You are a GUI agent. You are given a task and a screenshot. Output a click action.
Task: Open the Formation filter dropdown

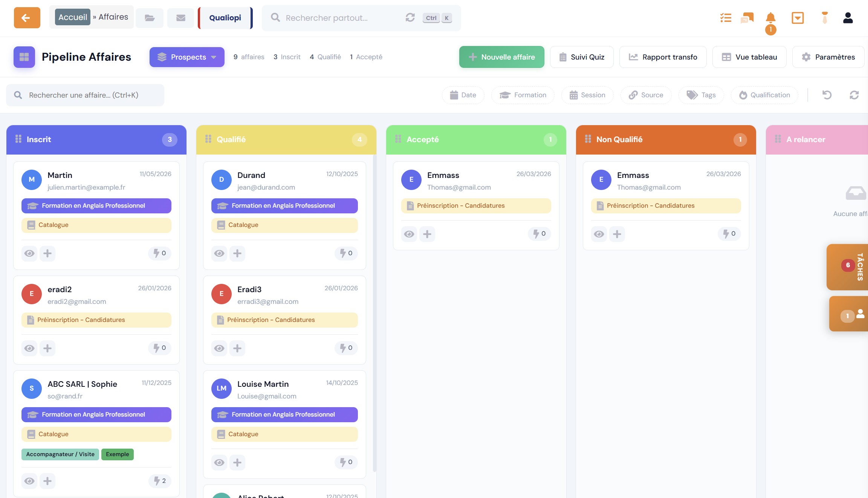coord(523,95)
